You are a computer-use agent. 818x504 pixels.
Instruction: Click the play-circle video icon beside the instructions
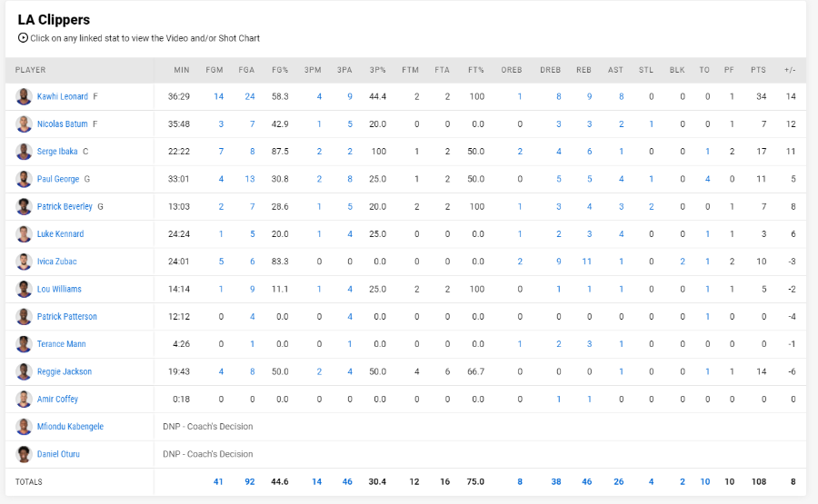click(23, 38)
